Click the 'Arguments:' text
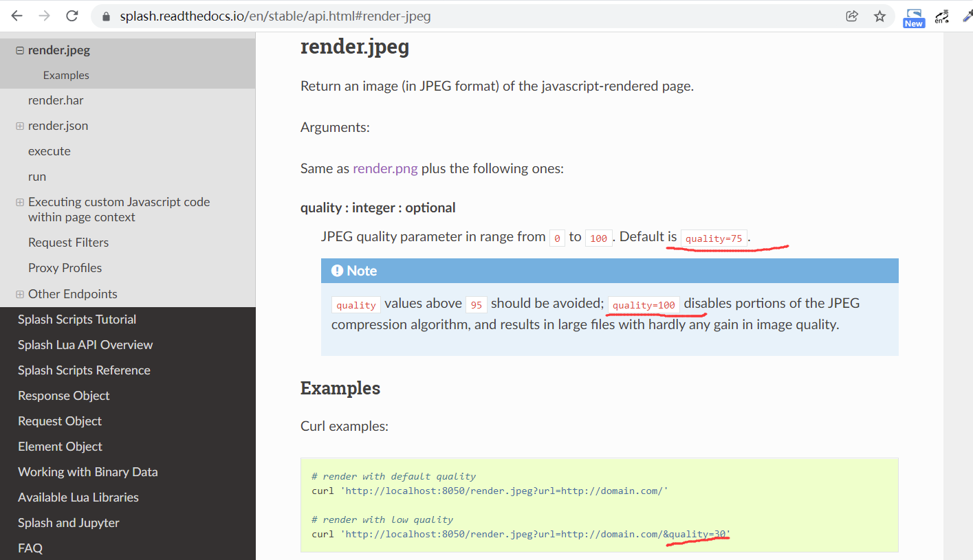 [335, 127]
